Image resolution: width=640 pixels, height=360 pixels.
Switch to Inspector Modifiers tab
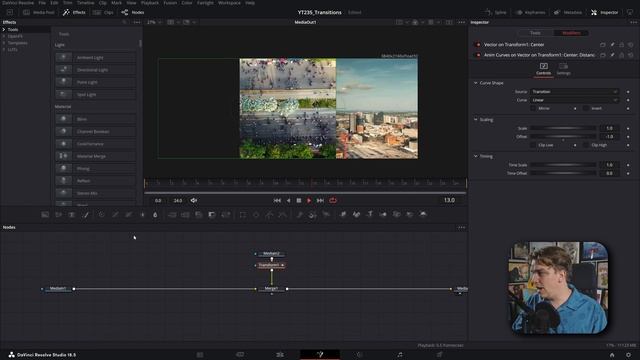click(x=571, y=33)
